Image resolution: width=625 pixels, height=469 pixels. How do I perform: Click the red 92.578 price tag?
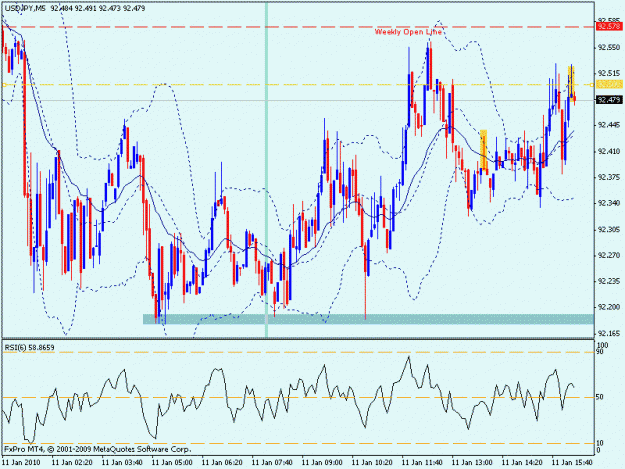coord(609,26)
